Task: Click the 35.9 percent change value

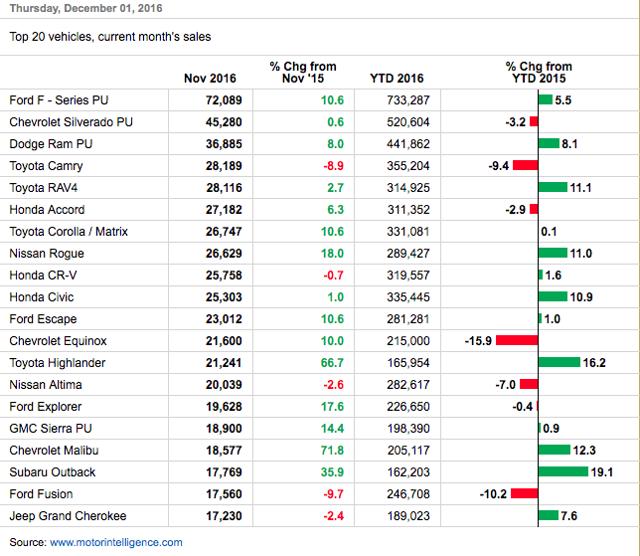Action: tap(332, 472)
